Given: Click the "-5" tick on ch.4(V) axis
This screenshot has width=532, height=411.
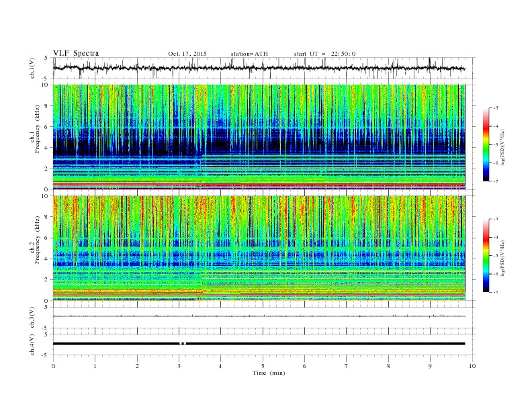Looking at the screenshot, I should point(45,355).
